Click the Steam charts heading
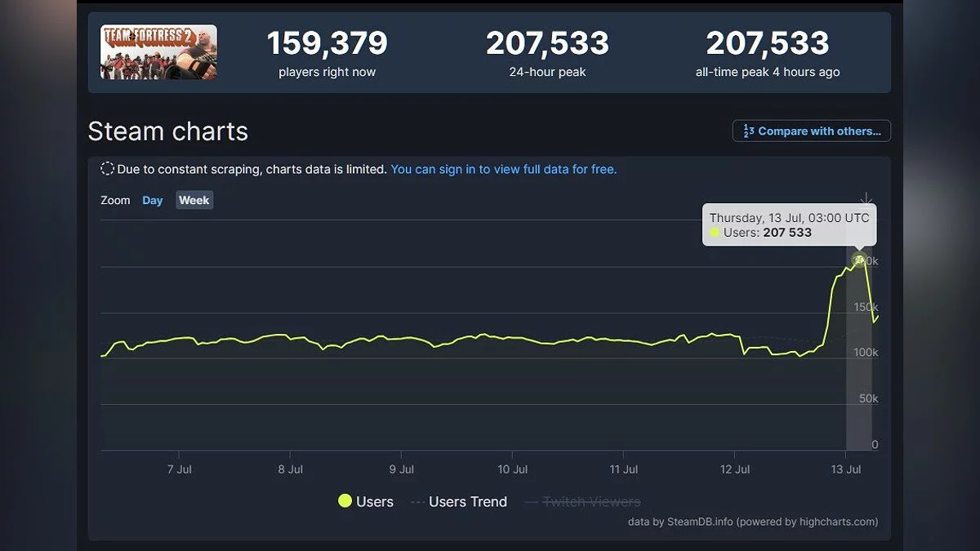 coord(167,131)
